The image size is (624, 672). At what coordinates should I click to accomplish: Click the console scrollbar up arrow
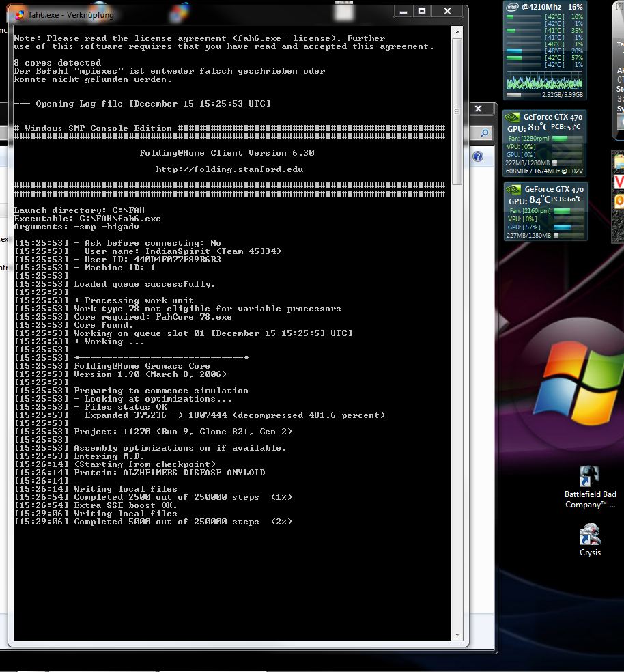457,32
